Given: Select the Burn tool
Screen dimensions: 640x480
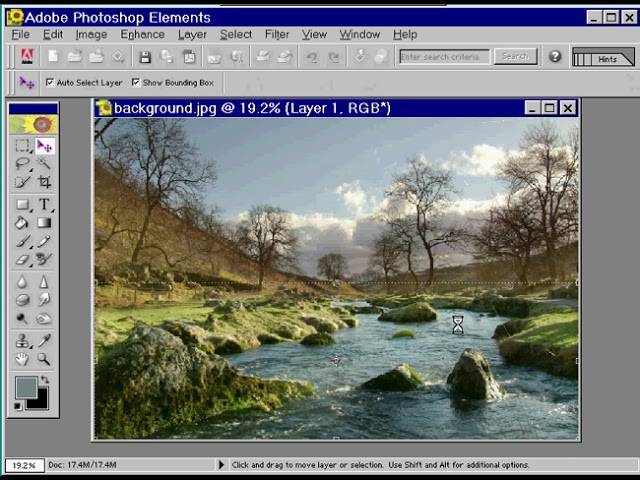Looking at the screenshot, I should pos(44,318).
